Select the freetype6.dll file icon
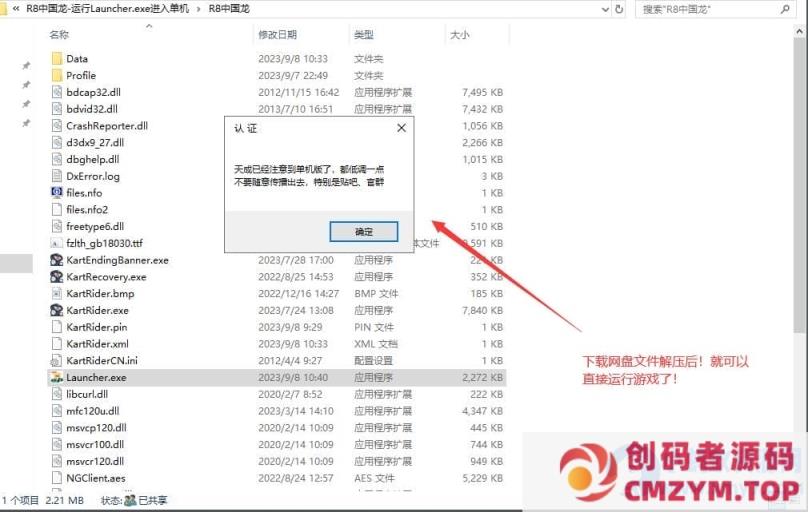Viewport: 808px width, 512px height. pos(57,226)
